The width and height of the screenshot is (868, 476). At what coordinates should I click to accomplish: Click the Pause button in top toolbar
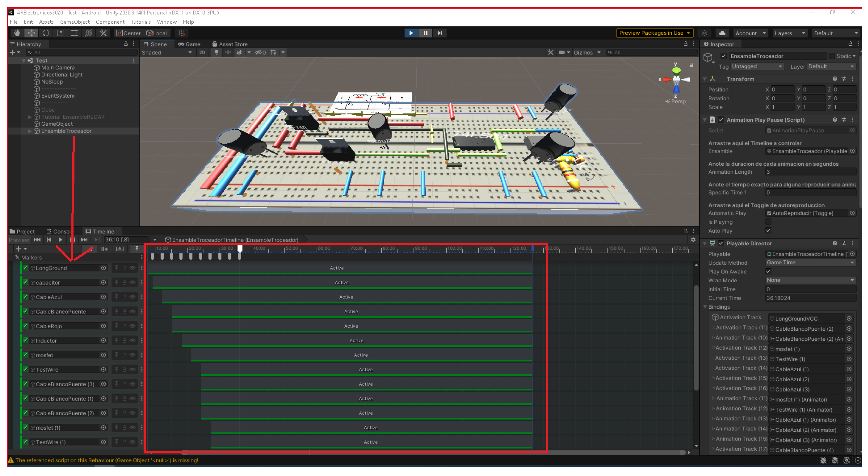[425, 33]
